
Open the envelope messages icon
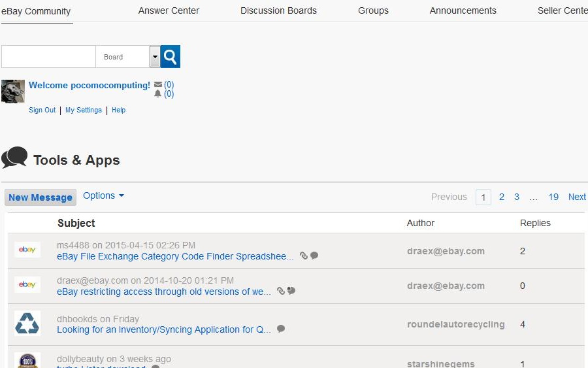click(158, 85)
